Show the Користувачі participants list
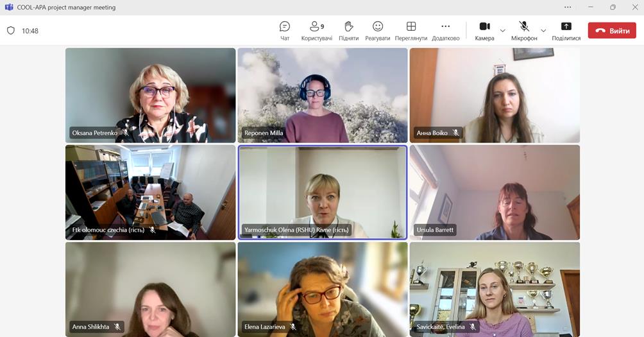644x337 pixels. (316, 30)
